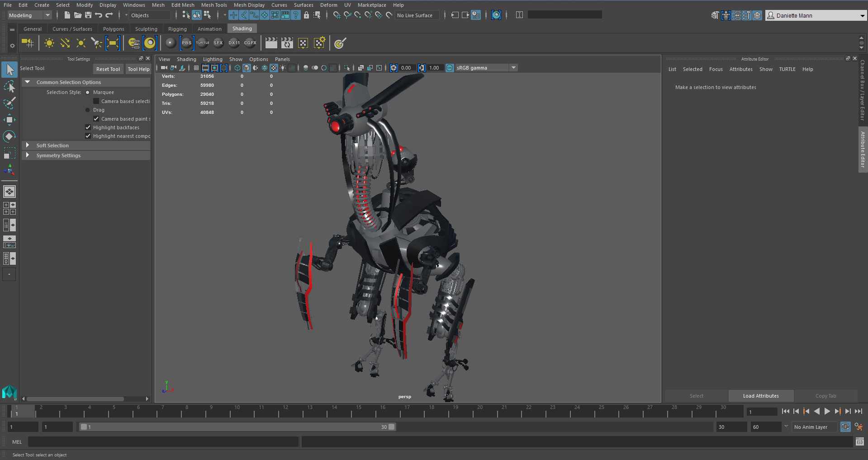
Task: Click the current frame input field
Action: point(762,412)
